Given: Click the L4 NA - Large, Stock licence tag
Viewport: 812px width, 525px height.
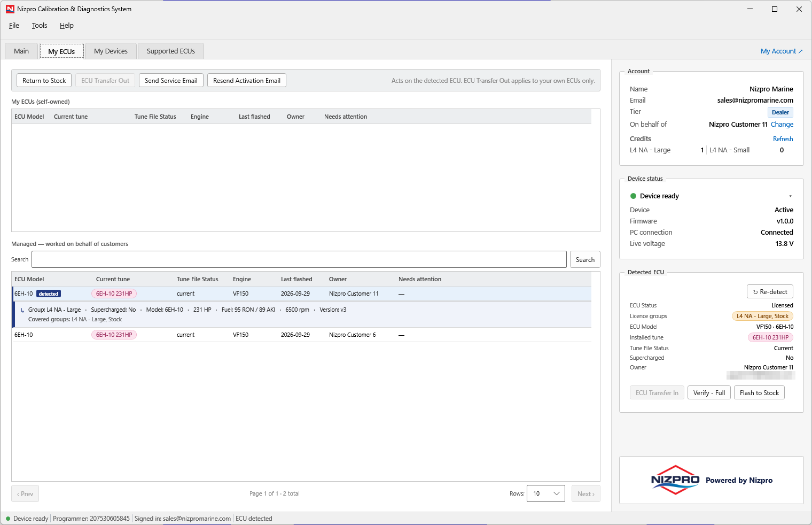Looking at the screenshot, I should click(762, 316).
